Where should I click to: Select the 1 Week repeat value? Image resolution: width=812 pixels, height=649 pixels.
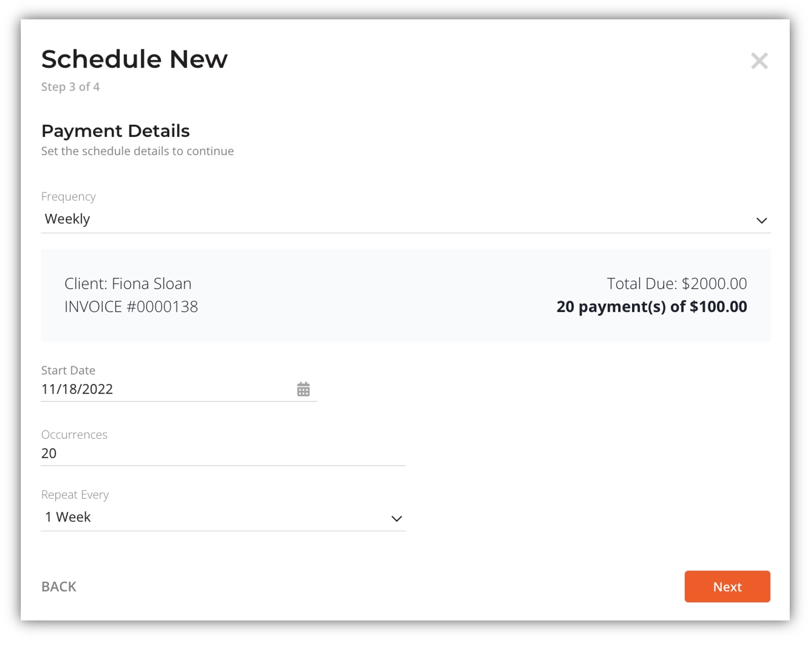[68, 517]
